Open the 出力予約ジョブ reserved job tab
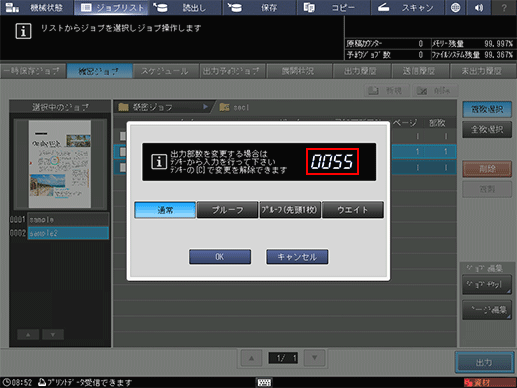The height and width of the screenshot is (388, 517). coord(232,71)
